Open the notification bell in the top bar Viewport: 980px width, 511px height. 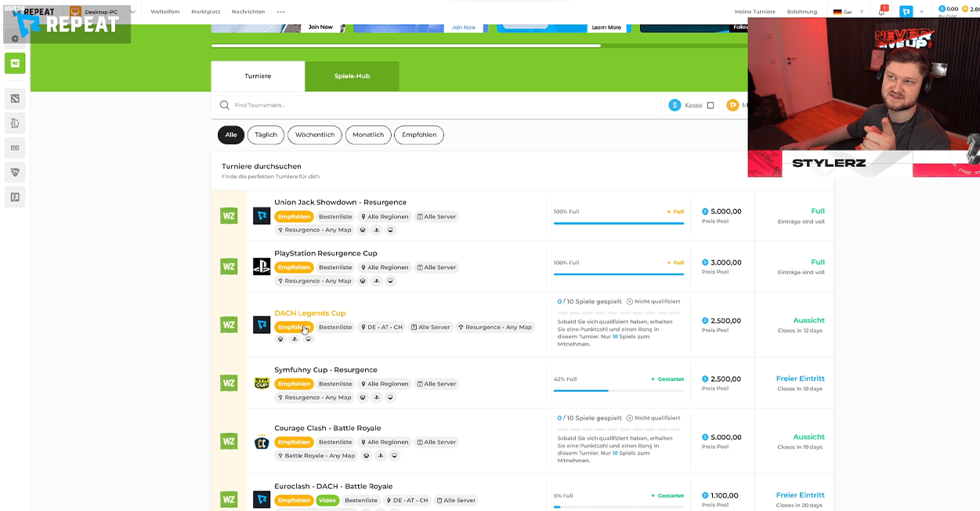[x=881, y=11]
